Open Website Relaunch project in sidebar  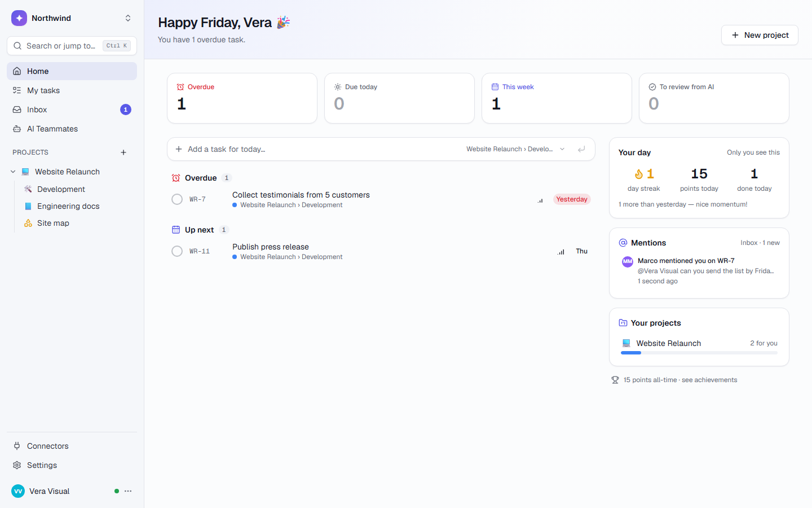(x=67, y=172)
